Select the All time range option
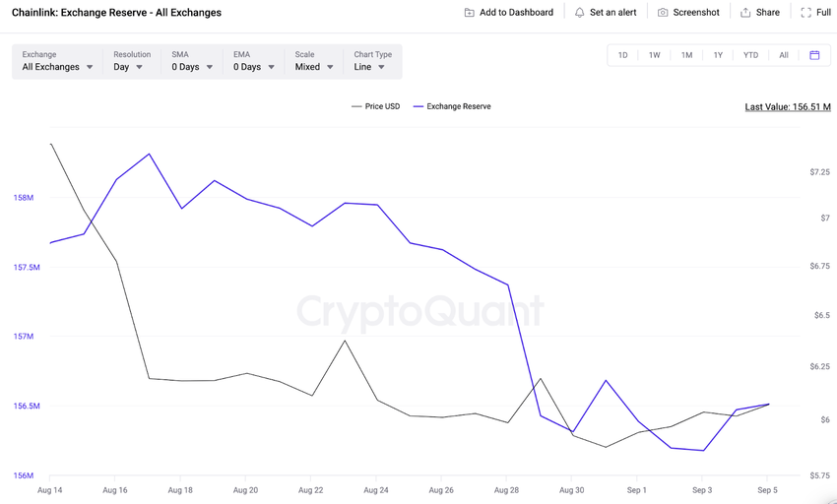The image size is (837, 504). [x=784, y=55]
